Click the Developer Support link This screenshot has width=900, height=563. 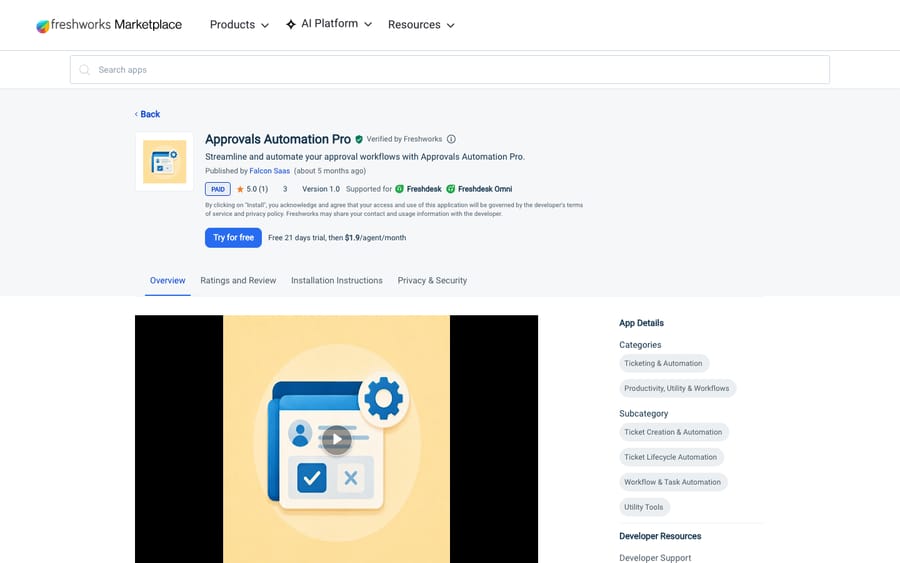click(x=655, y=558)
